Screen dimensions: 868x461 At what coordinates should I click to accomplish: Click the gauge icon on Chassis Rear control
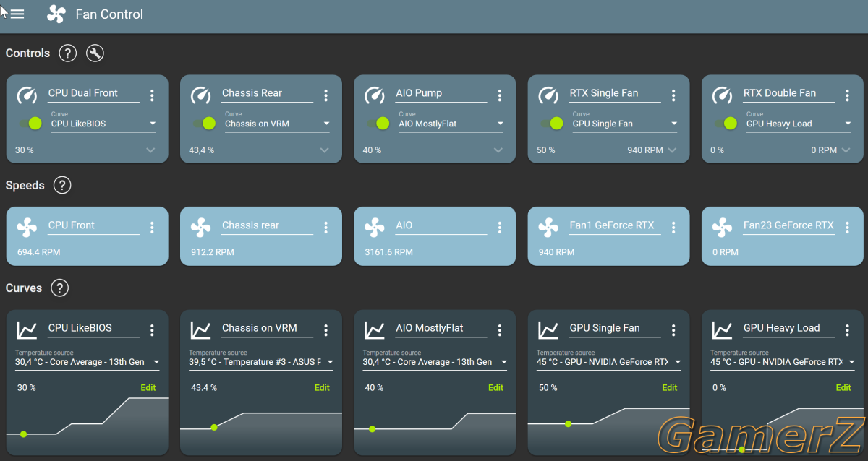(200, 95)
